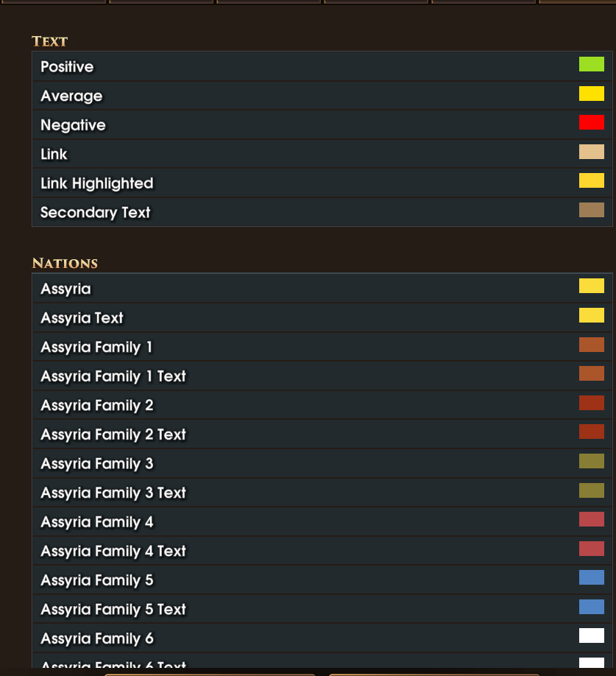This screenshot has height=676, width=616.
Task: Open the Assyria Family 4 Text swatch
Action: 591,549
